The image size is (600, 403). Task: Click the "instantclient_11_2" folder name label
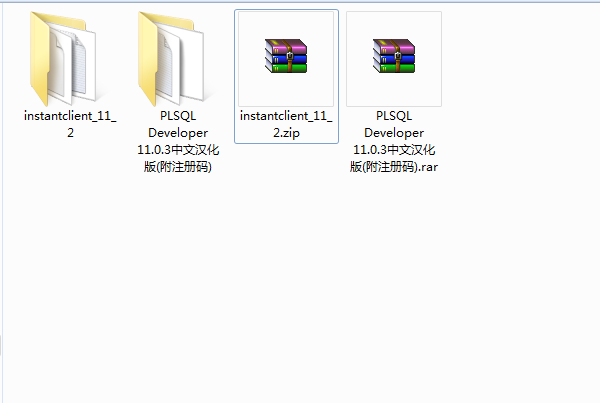tap(70, 124)
